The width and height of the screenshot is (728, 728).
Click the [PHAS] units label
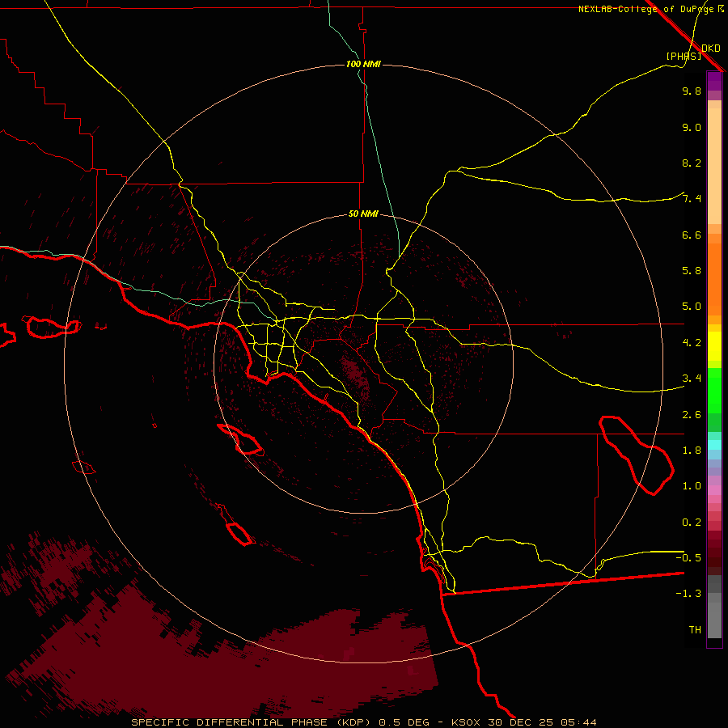[684, 56]
